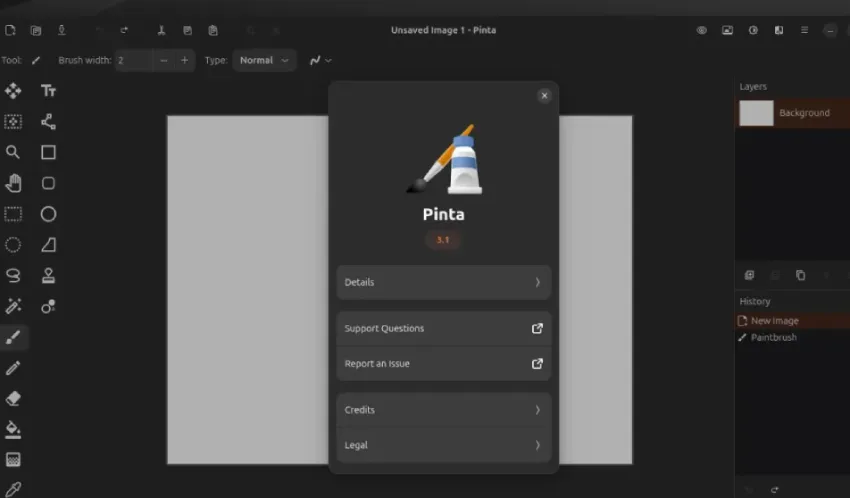Select the Eraser tool
Screen dimensions: 850x498
(x=13, y=398)
